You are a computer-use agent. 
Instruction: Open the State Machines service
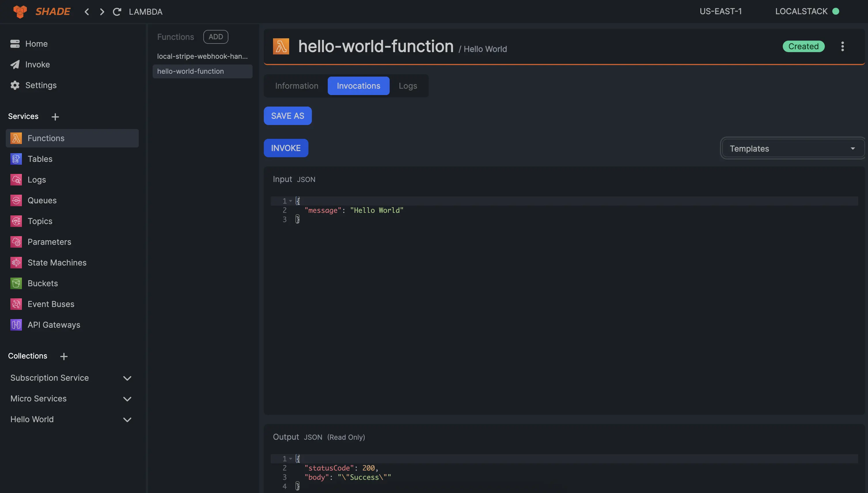pyautogui.click(x=72, y=262)
